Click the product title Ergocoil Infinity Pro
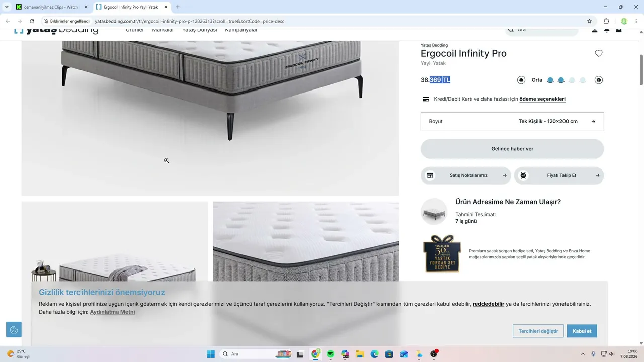 pos(463,53)
